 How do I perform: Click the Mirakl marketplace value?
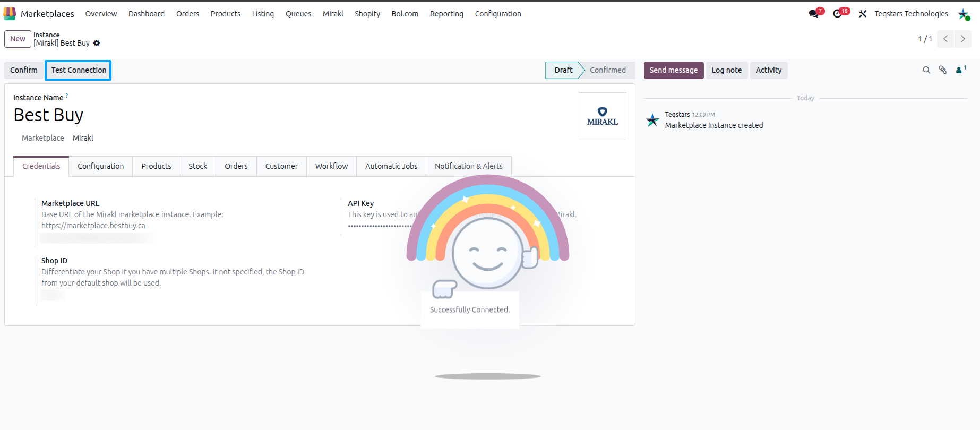point(83,138)
